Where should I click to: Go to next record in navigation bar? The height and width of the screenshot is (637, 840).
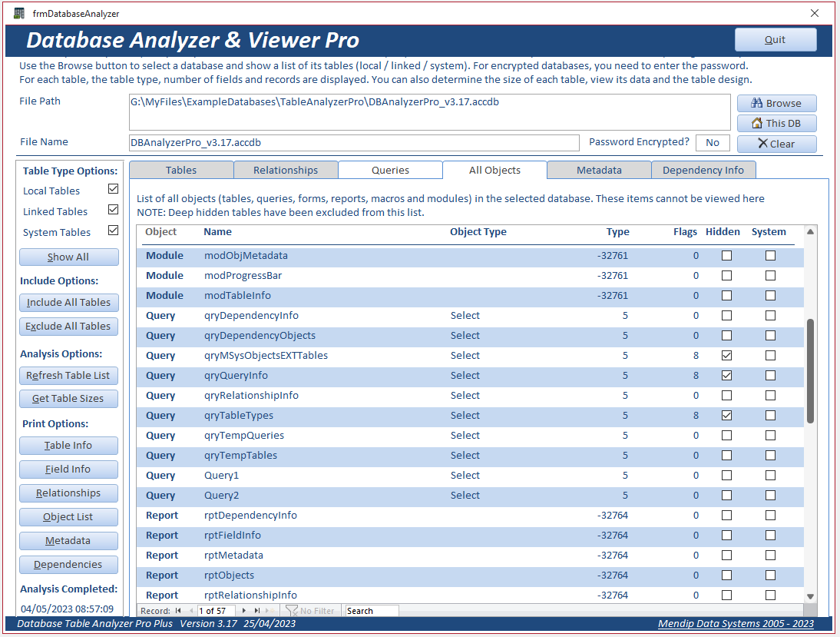244,611
